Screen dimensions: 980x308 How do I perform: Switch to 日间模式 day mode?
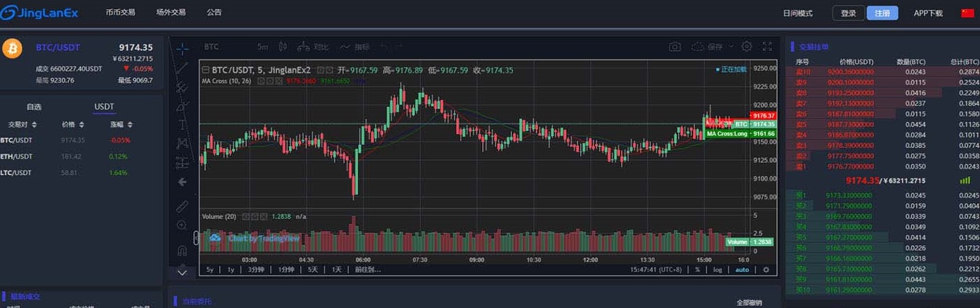pyautogui.click(x=797, y=13)
